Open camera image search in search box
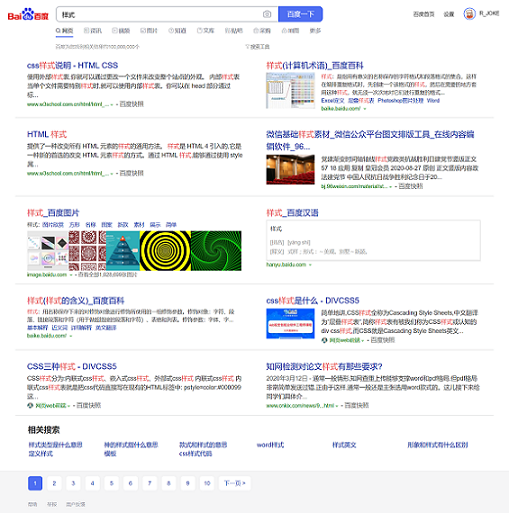Image resolution: width=509 pixels, height=513 pixels. (267, 14)
